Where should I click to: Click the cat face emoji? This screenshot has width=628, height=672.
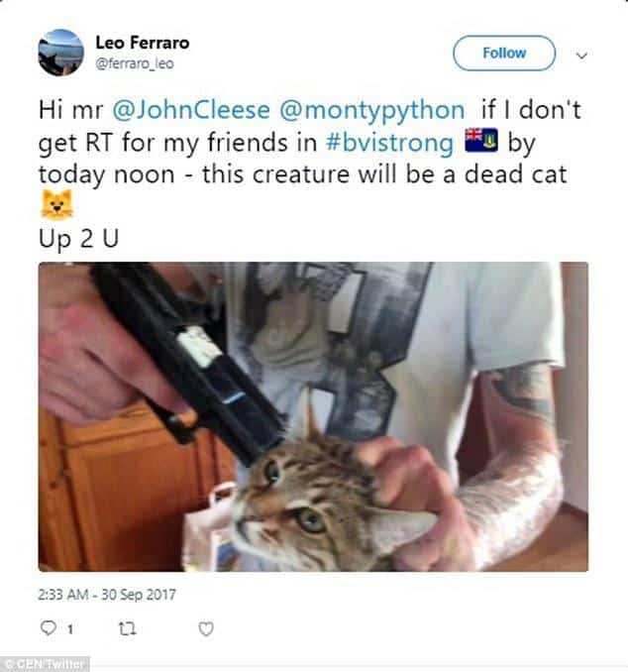coord(57,205)
